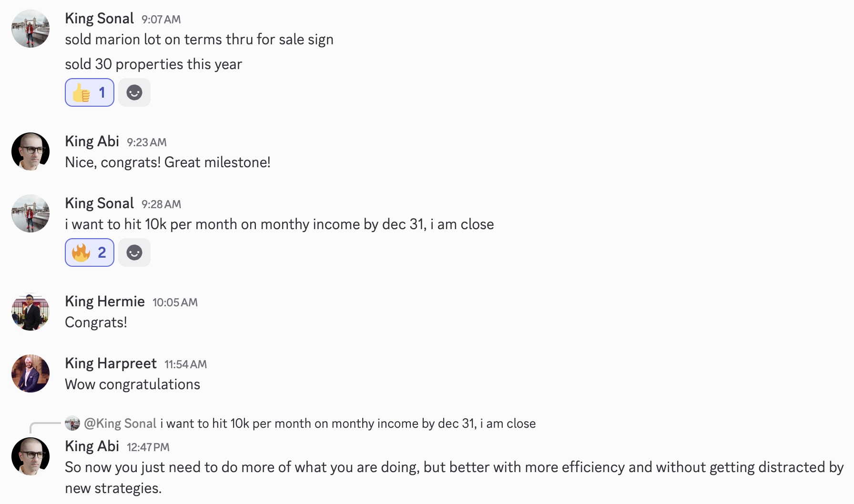The width and height of the screenshot is (854, 504).
Task: Jump to quoted message in reply preview
Action: click(348, 423)
